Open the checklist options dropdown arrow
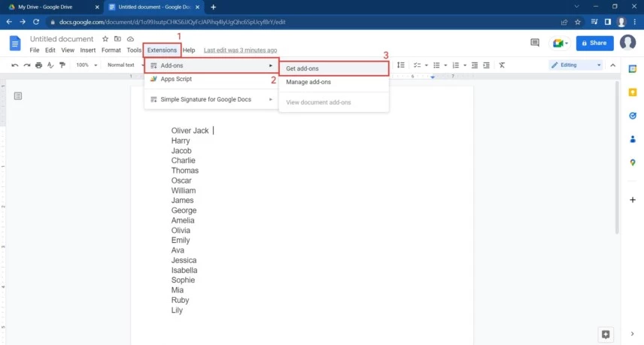644x345 pixels. 427,65
